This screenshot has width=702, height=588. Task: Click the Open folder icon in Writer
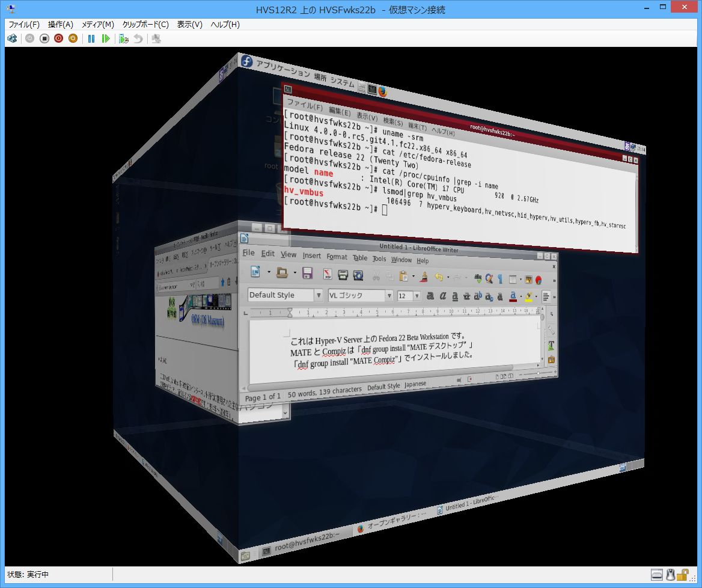(282, 272)
